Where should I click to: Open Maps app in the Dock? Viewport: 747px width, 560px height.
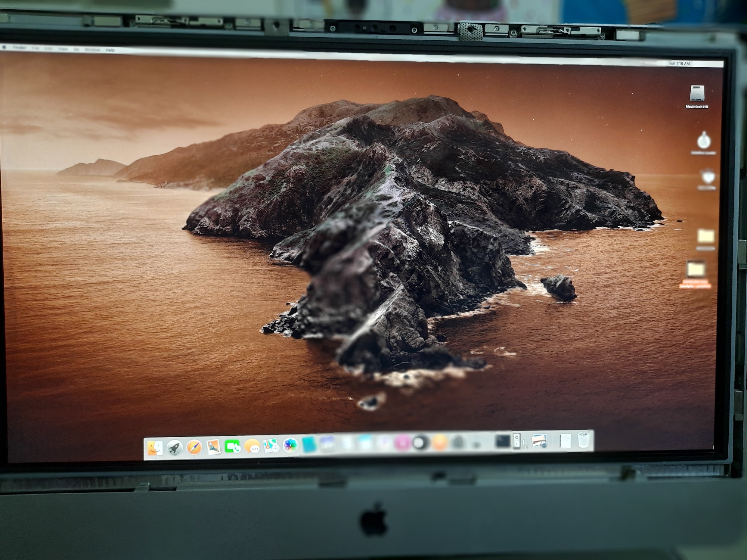pyautogui.click(x=271, y=445)
